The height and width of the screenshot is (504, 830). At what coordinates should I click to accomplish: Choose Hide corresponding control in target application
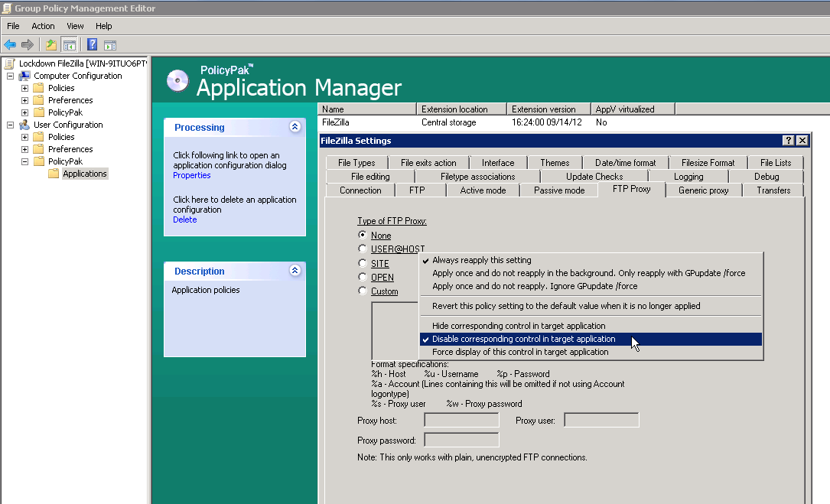(x=591, y=326)
